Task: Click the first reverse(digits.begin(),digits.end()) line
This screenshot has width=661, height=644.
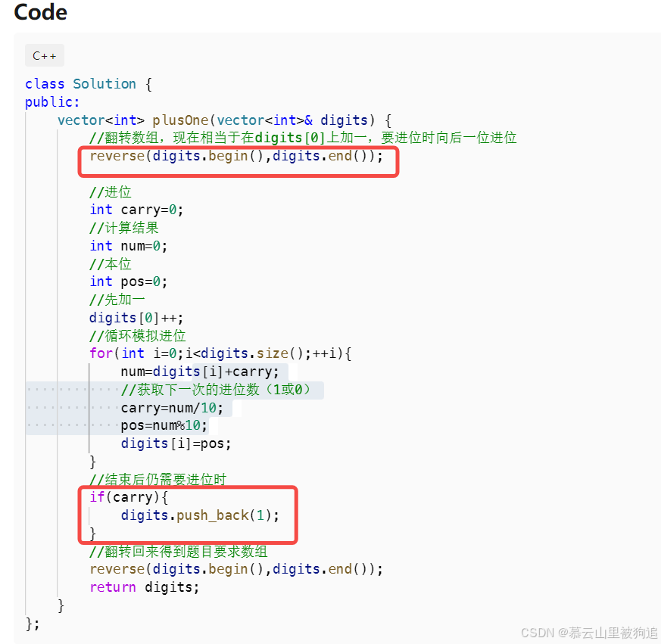Action: 236,156
